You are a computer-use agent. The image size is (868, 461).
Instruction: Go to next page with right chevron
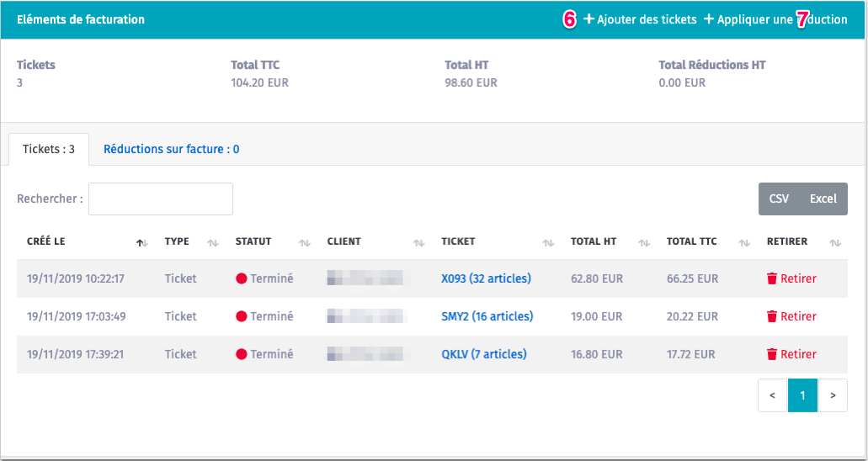pyautogui.click(x=833, y=395)
